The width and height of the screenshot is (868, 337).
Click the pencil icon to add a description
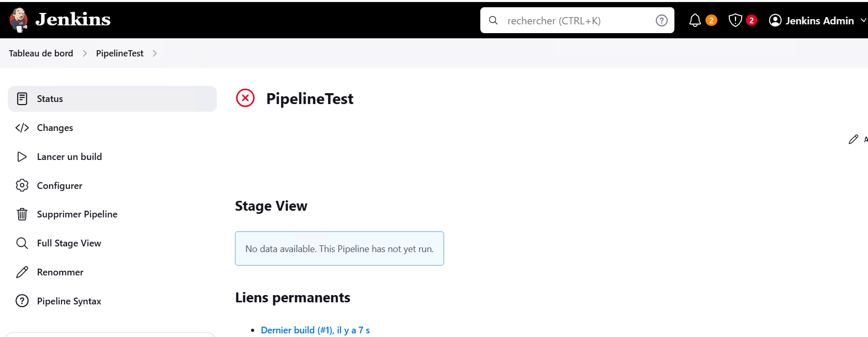click(854, 139)
